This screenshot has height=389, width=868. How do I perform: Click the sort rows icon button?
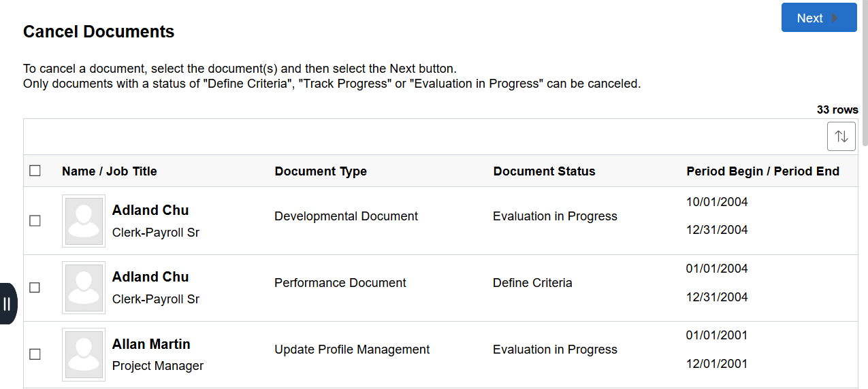841,137
